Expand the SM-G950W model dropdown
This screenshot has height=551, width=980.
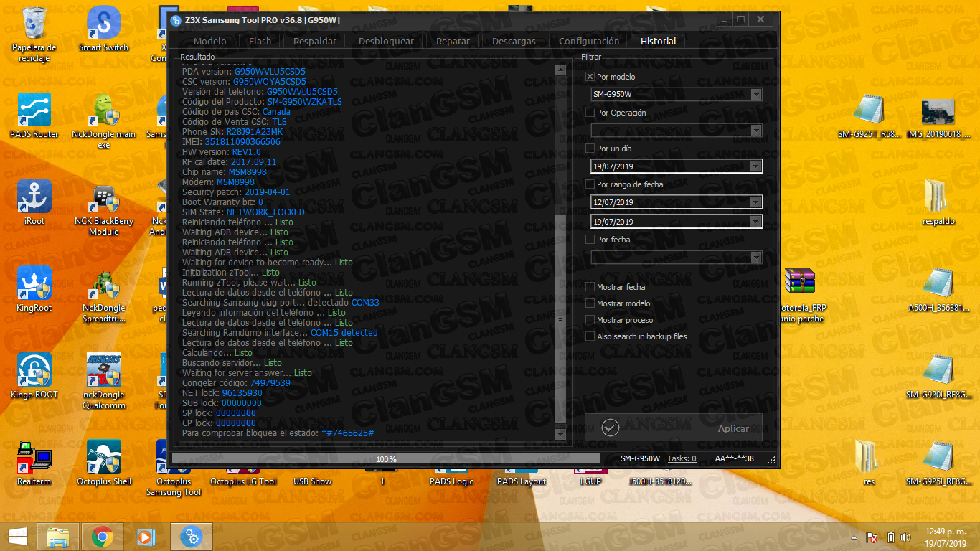(755, 94)
